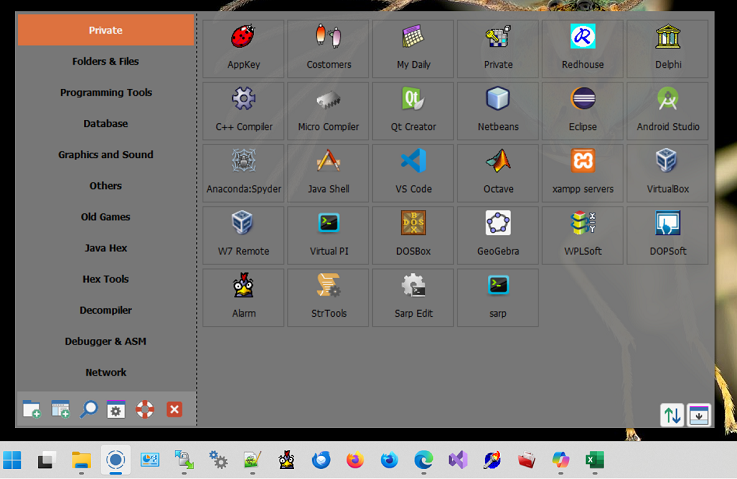
Task: Open Graphics and Sound category
Action: click(x=106, y=154)
